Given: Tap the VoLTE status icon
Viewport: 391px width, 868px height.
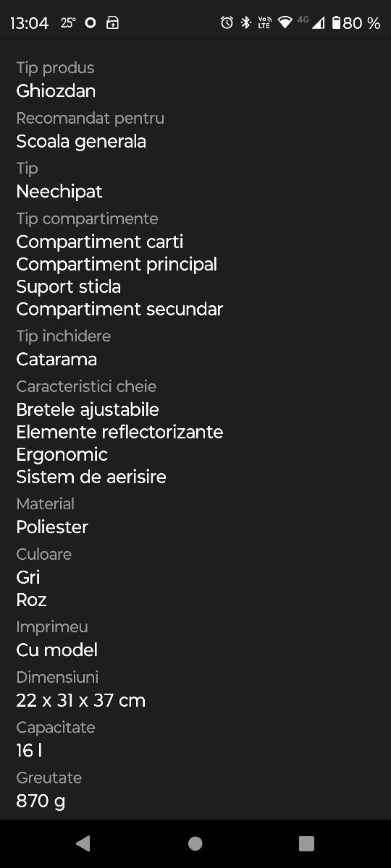Looking at the screenshot, I should click(264, 22).
